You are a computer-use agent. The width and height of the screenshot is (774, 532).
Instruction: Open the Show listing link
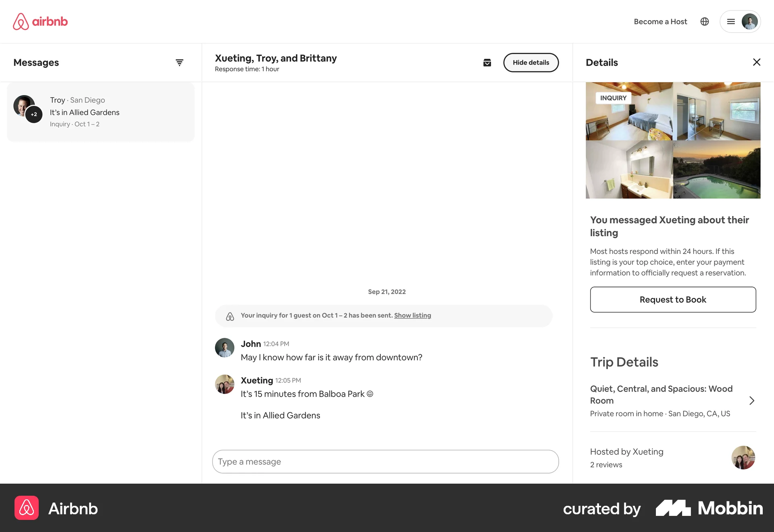tap(412, 315)
